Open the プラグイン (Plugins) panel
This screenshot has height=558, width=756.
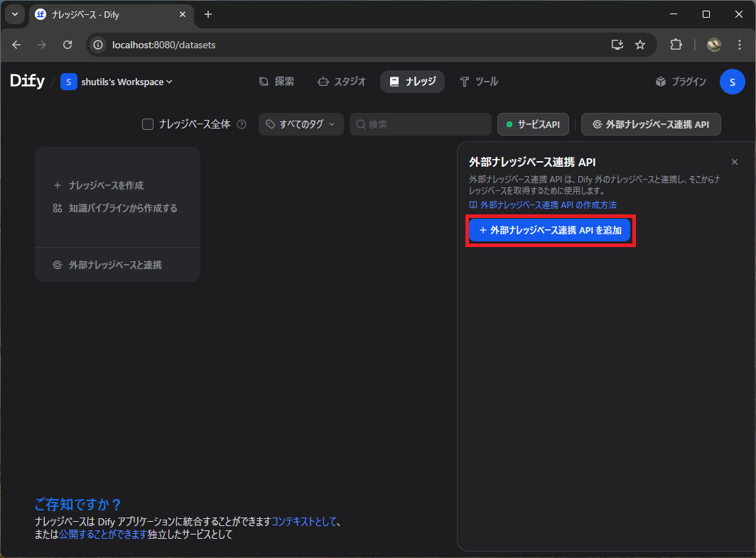(680, 81)
